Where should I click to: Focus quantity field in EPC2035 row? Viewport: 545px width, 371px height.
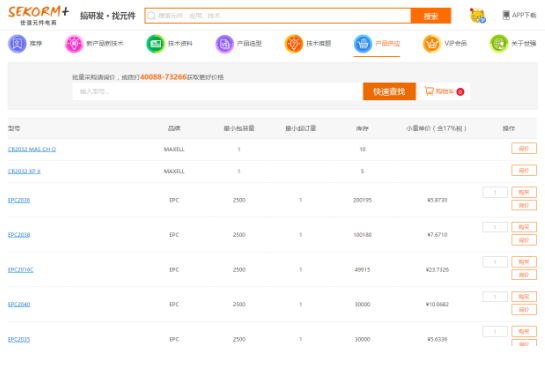pos(495,331)
